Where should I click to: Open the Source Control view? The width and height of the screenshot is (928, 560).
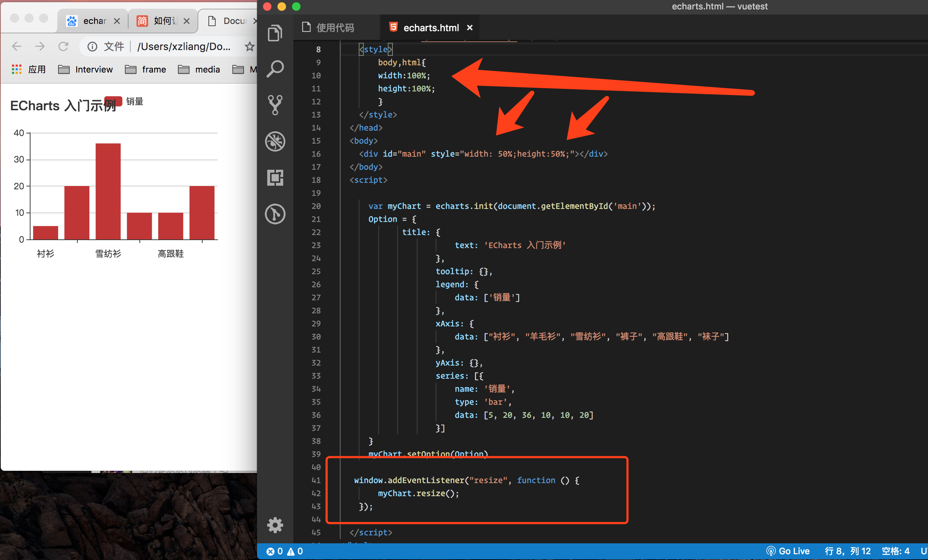pos(275,104)
